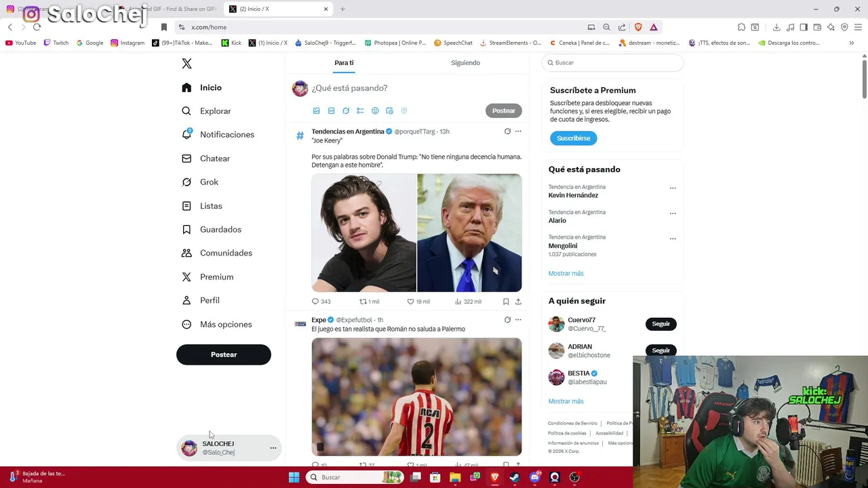
Task: Share the Joe Keery post
Action: click(x=518, y=302)
